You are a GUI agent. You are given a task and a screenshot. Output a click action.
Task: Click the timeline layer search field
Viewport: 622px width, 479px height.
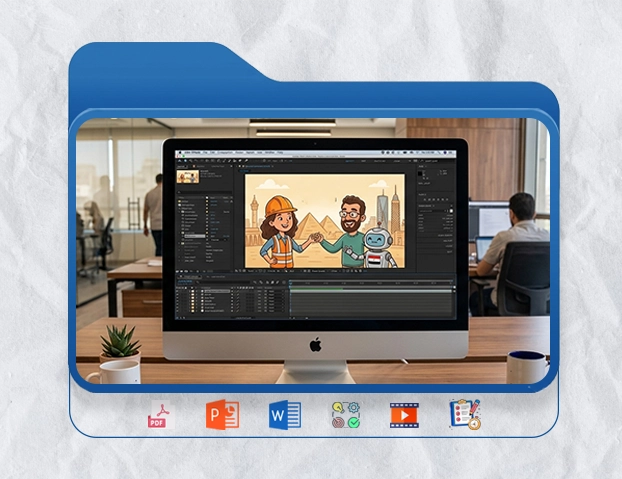[x=222, y=282]
